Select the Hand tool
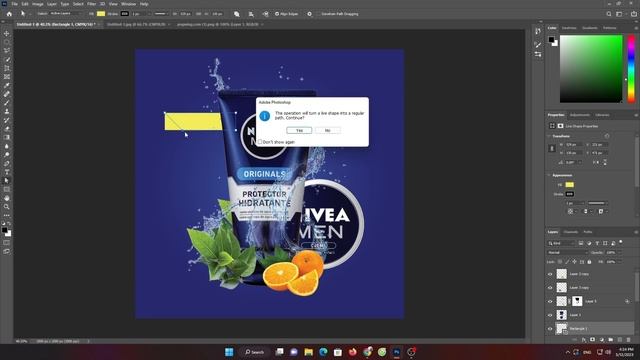The image size is (640, 360). click(7, 198)
